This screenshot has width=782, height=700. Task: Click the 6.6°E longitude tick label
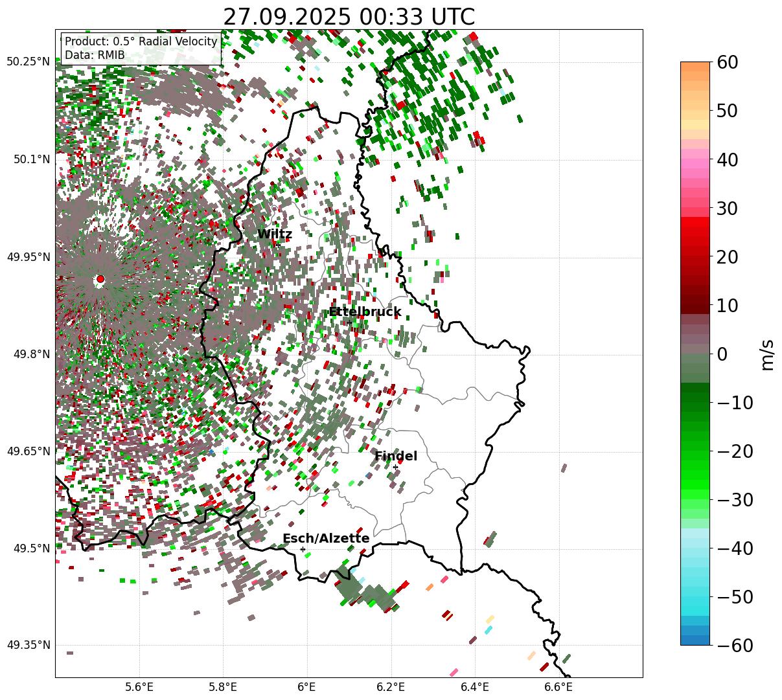(558, 687)
